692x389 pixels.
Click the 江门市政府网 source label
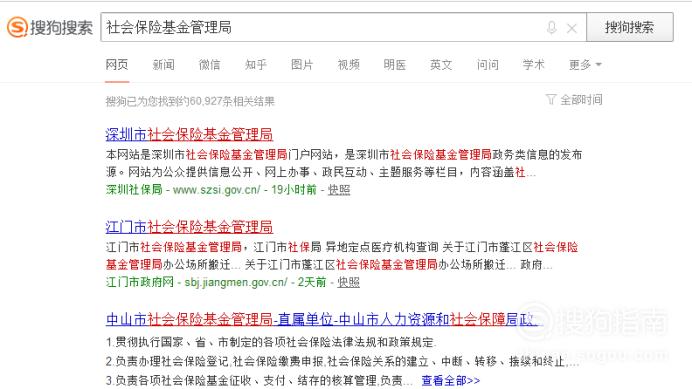coord(140,282)
